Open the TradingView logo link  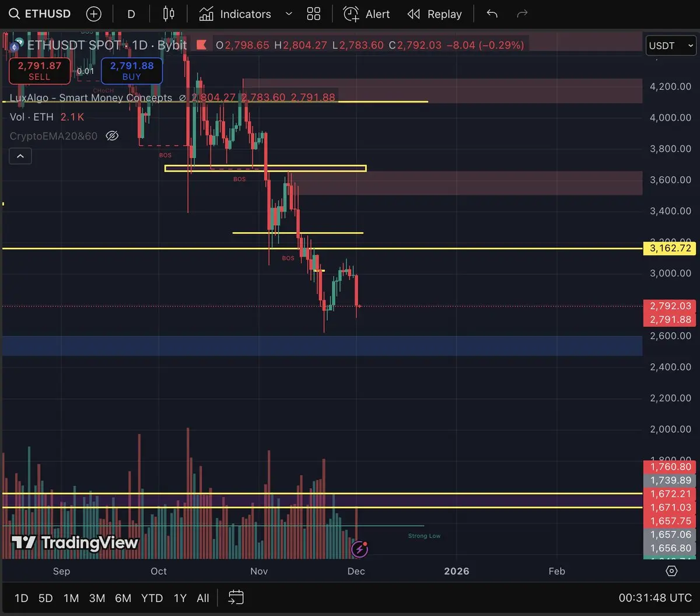pos(75,542)
